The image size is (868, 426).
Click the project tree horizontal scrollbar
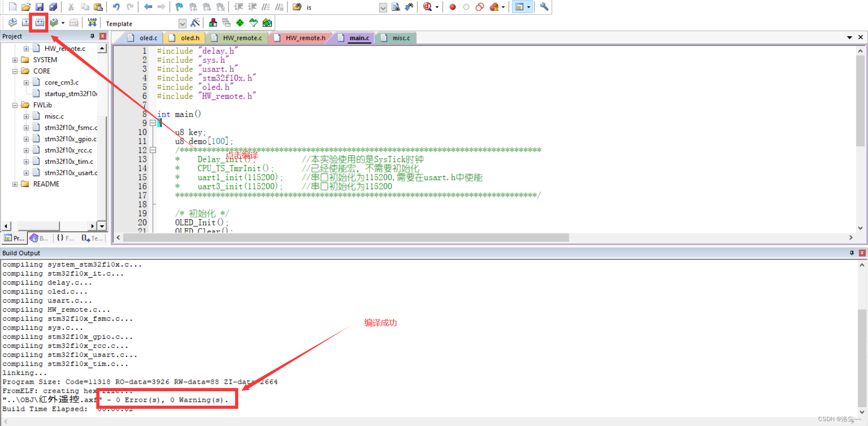pyautogui.click(x=38, y=226)
